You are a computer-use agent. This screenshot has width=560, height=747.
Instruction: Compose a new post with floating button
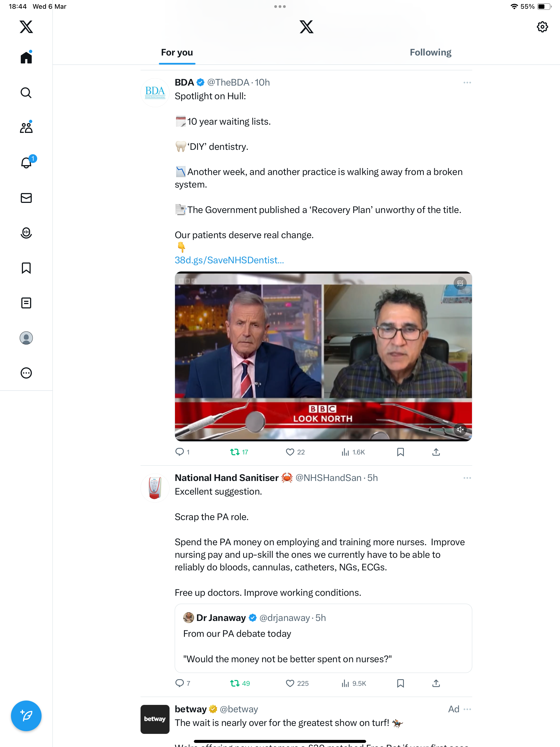[26, 716]
